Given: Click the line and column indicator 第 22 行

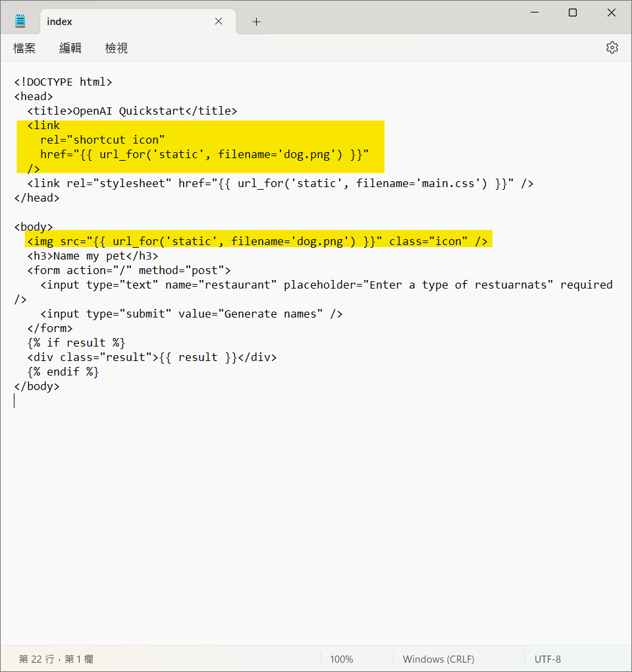Looking at the screenshot, I should (x=56, y=659).
